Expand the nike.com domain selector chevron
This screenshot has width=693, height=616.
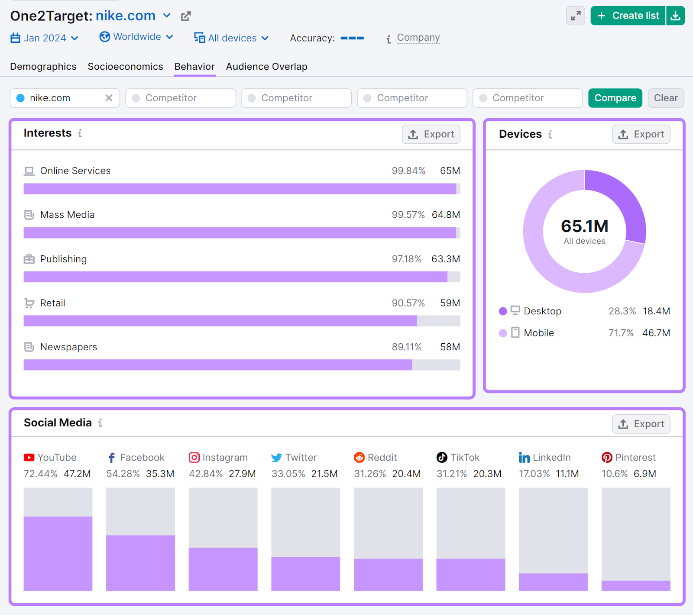(167, 16)
